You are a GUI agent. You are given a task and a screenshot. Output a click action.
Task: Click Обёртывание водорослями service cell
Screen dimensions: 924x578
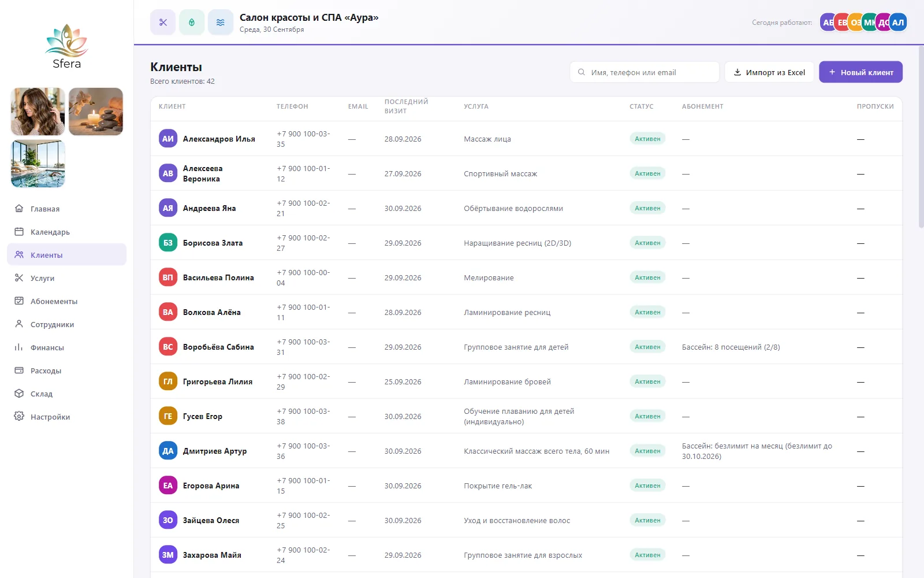coord(513,208)
